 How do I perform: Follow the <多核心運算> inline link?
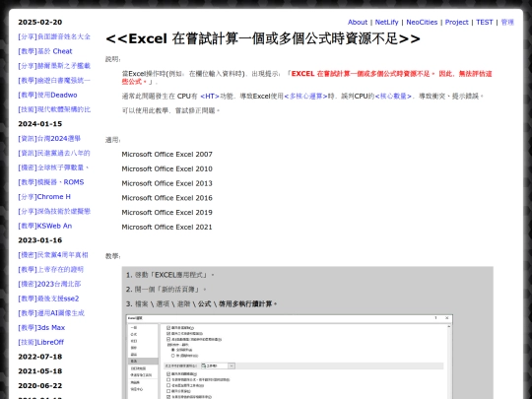click(x=306, y=97)
